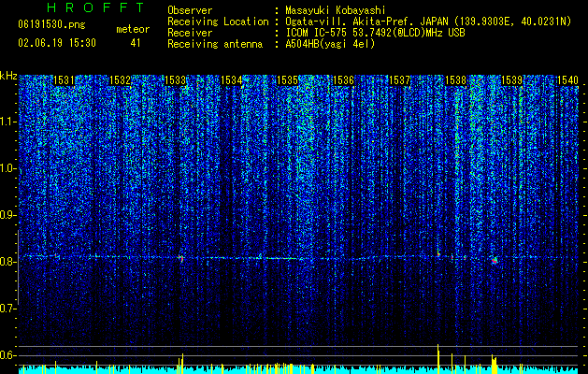Click the 1533 time marker
This screenshot has height=374, width=588.
[x=176, y=80]
